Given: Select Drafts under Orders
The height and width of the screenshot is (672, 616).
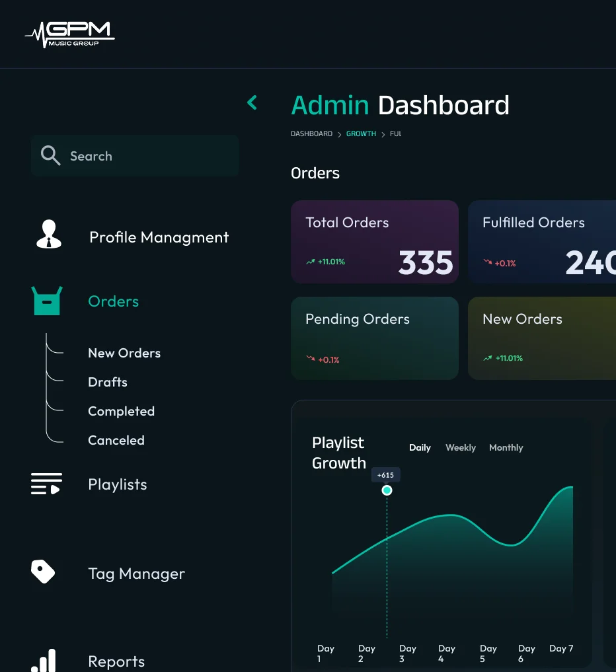Looking at the screenshot, I should 108,382.
